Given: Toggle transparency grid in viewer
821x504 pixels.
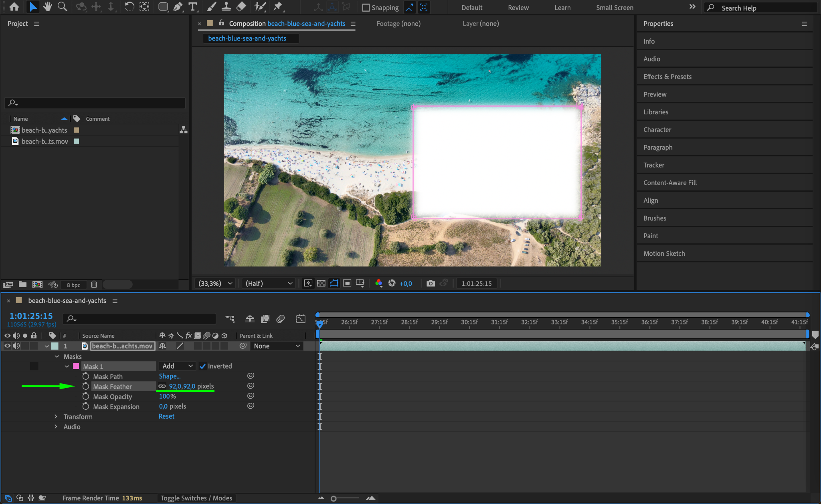Looking at the screenshot, I should tap(321, 283).
